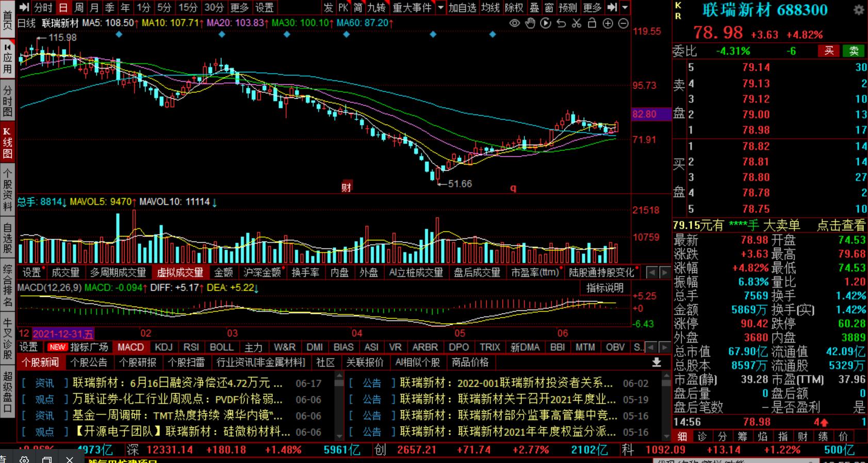The width and height of the screenshot is (868, 463).
Task: Toggle the 九转 indicator button
Action: (x=376, y=7)
